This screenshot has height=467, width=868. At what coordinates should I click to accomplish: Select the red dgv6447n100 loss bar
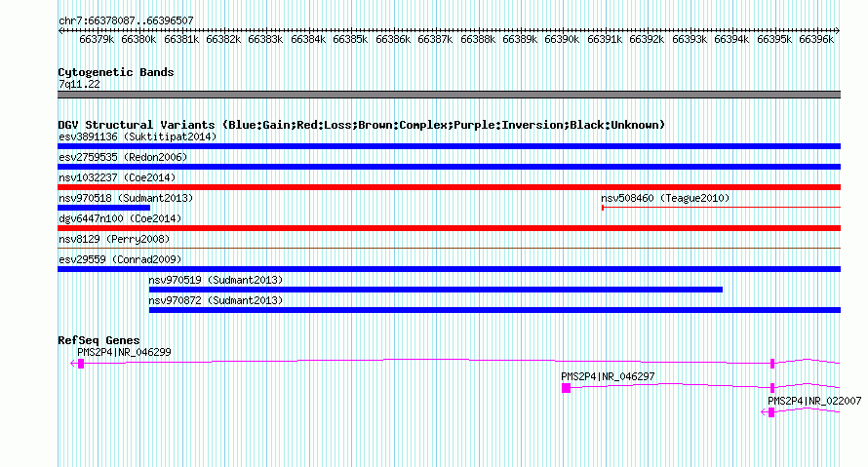[449, 228]
